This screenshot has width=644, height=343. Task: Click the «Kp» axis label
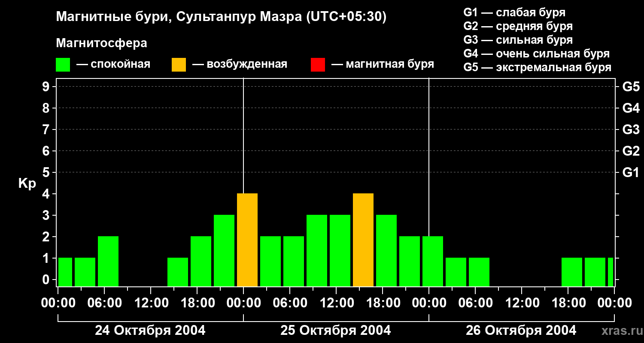27,184
